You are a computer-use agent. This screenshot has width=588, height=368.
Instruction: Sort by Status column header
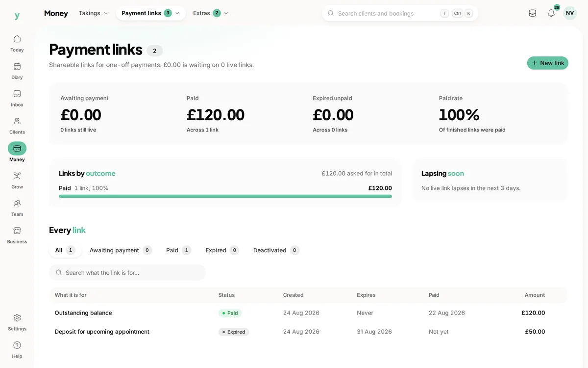tap(226, 295)
